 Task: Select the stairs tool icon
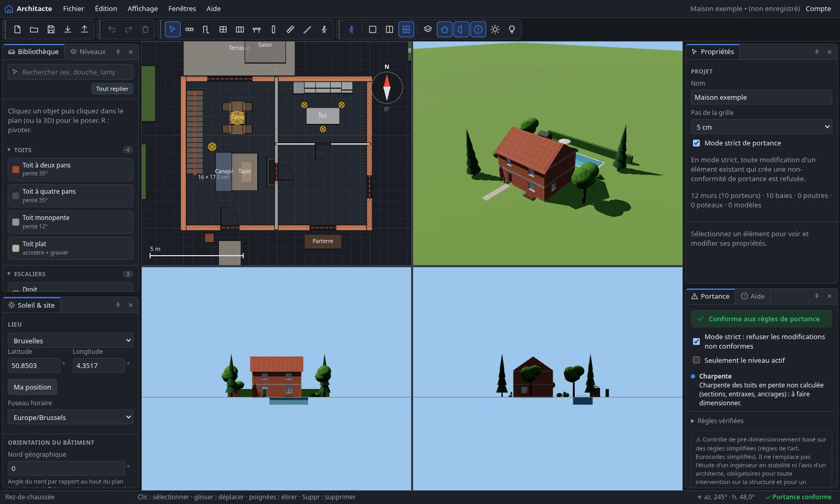[307, 29]
